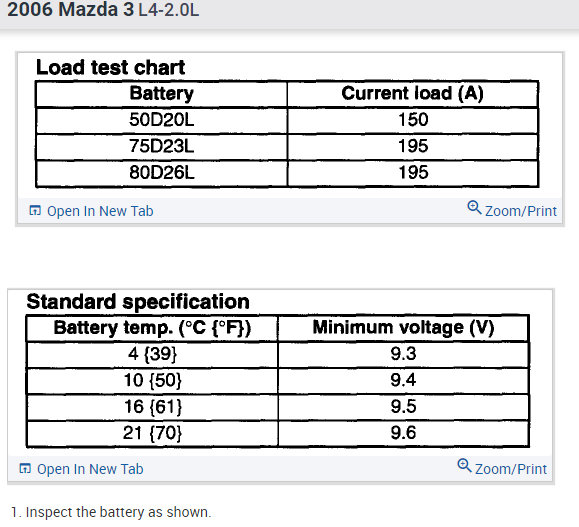579x527 pixels.
Task: Click the 9.6 minimum voltage cell
Action: [x=403, y=433]
